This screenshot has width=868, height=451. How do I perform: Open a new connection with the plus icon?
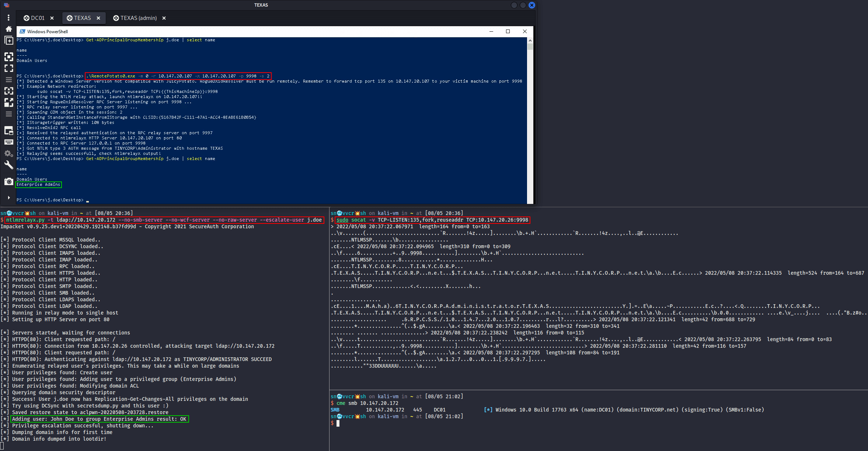point(8,40)
